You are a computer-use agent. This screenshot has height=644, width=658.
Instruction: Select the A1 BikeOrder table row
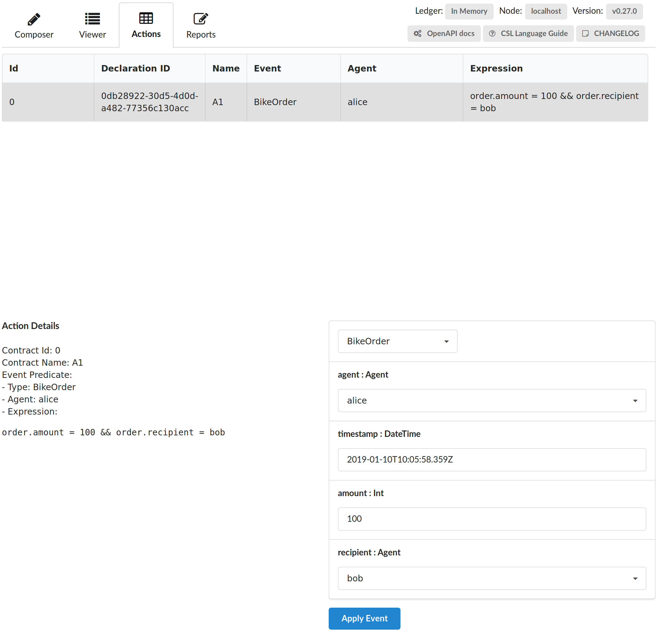click(325, 102)
